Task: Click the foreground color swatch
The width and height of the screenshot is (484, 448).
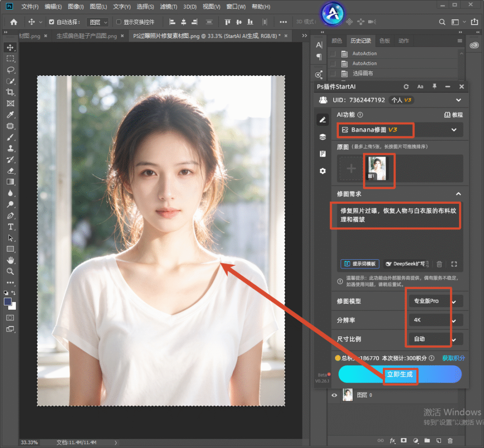Action: 8,301
